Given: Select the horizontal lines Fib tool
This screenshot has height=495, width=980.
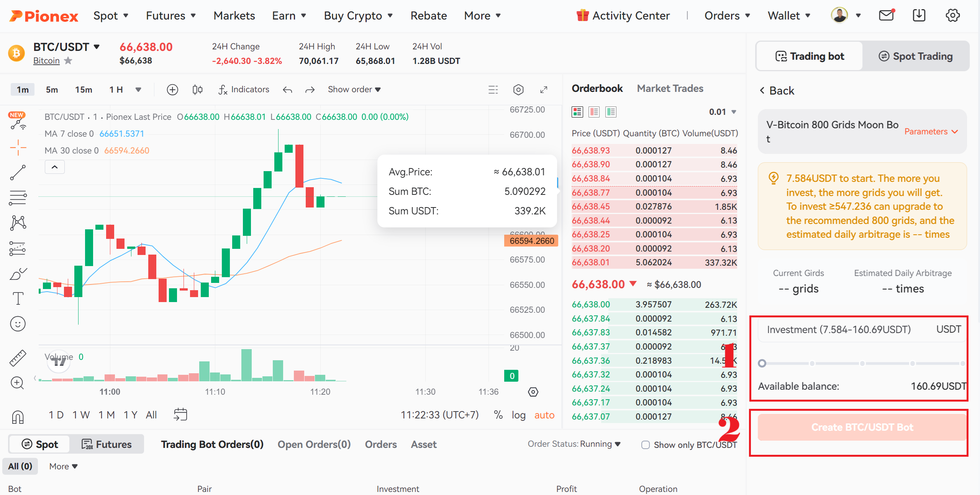Looking at the screenshot, I should [x=18, y=198].
